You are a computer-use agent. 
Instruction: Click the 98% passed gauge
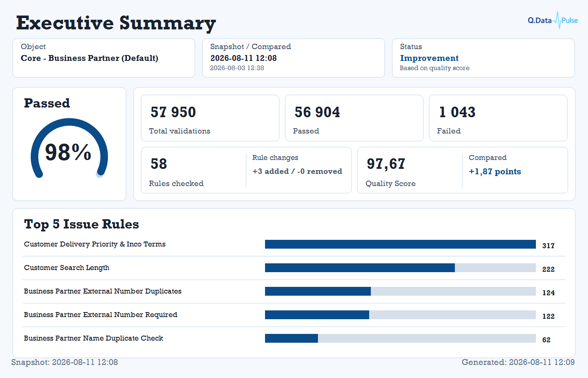69,149
